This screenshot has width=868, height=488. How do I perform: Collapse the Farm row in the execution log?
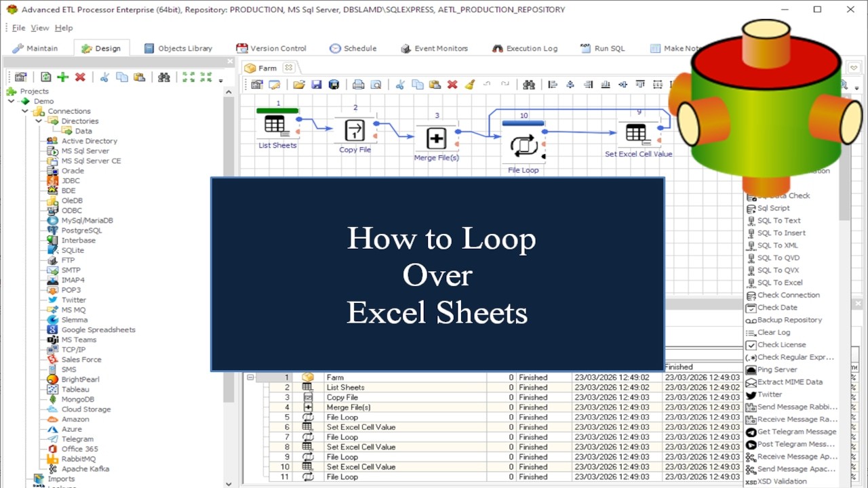[250, 378]
